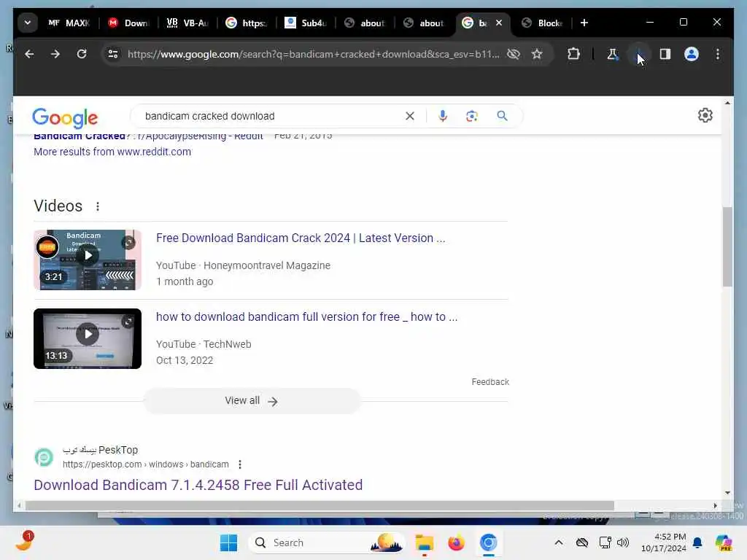Open the Extensions puzzle icon
The image size is (747, 560).
coord(573,54)
